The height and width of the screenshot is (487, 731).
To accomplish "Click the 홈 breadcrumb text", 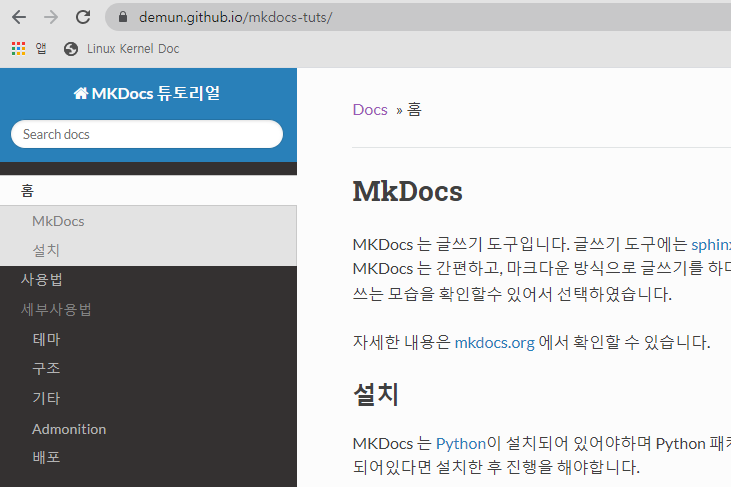I will pyautogui.click(x=414, y=110).
